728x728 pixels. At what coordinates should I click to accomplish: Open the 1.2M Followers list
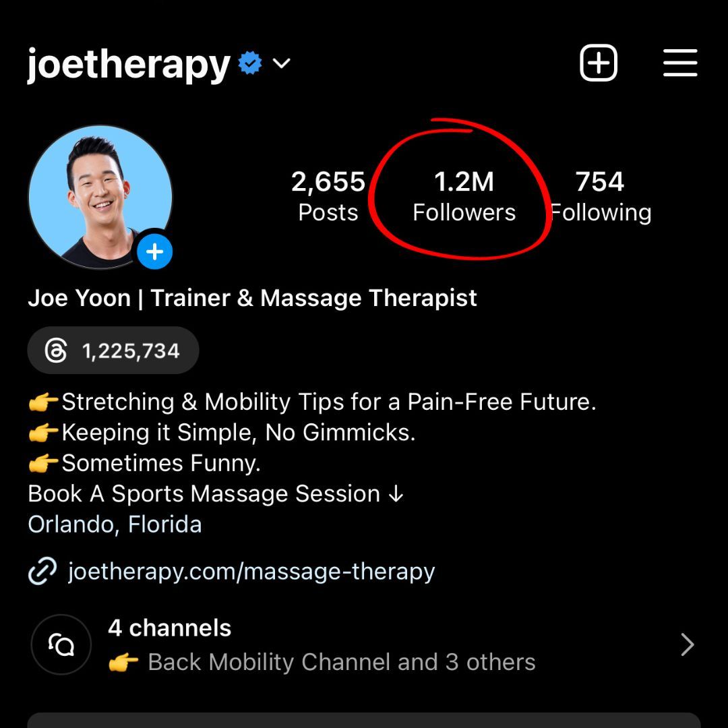(x=464, y=196)
